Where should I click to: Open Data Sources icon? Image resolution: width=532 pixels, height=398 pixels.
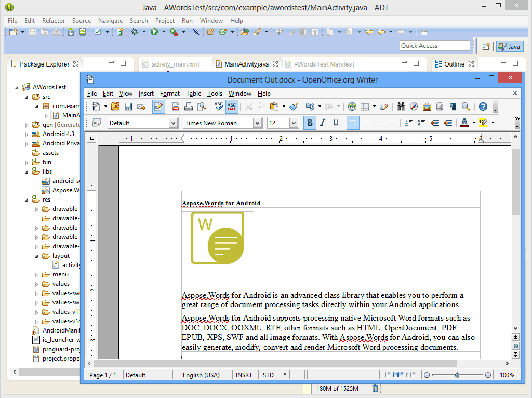(x=440, y=107)
